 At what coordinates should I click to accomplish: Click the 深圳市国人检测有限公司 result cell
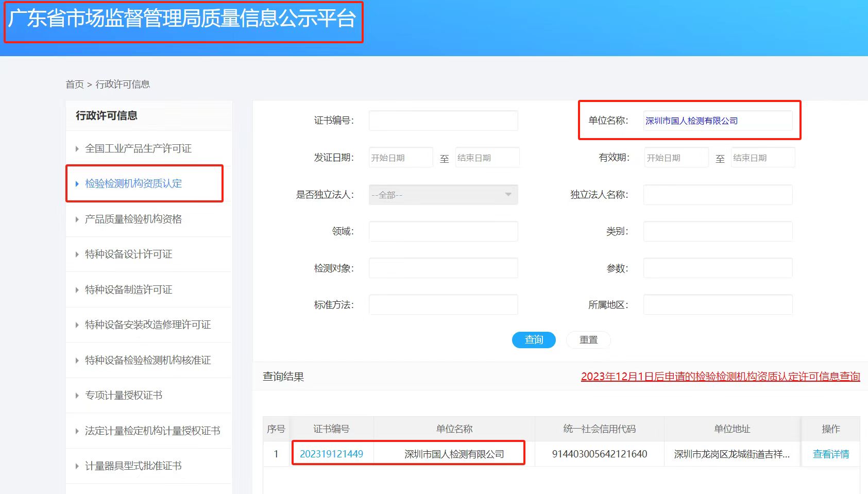point(454,454)
